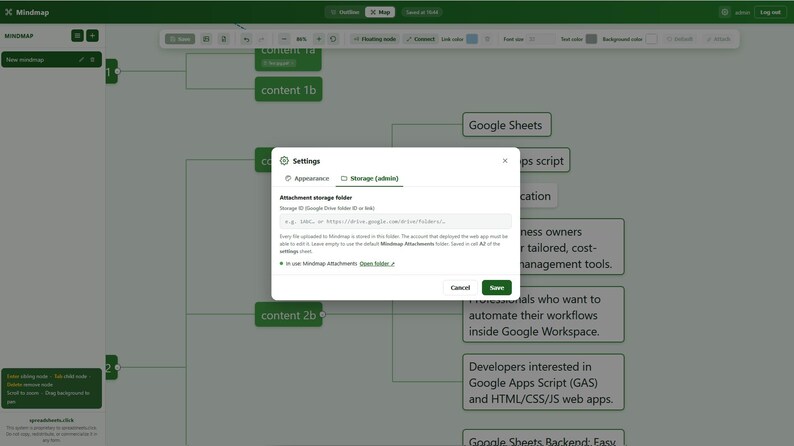This screenshot has height=446, width=794.
Task: Click the 86% zoom level text
Action: 301,39
